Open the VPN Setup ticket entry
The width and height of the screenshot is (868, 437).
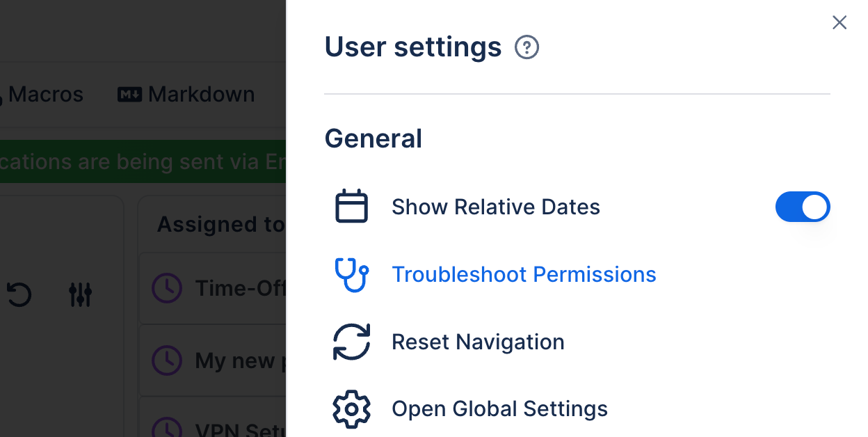click(240, 426)
